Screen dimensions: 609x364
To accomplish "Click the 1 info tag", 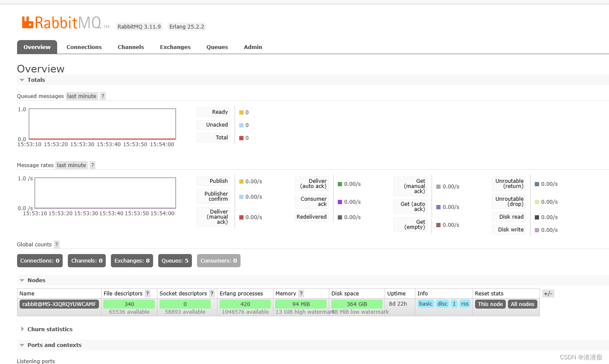I will point(454,304).
